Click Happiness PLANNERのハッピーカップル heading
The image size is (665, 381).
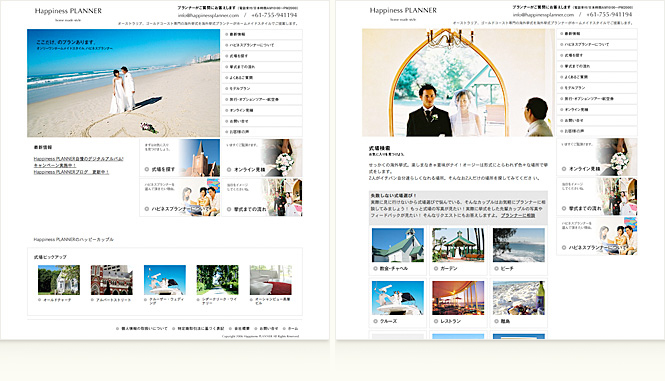click(x=73, y=240)
